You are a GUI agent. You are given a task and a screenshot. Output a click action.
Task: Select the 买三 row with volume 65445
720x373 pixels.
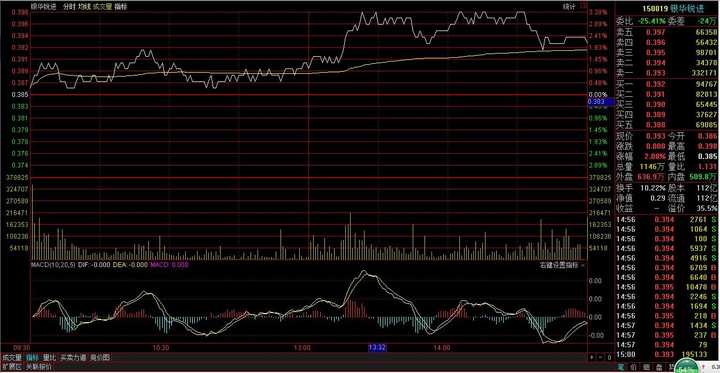coord(667,104)
